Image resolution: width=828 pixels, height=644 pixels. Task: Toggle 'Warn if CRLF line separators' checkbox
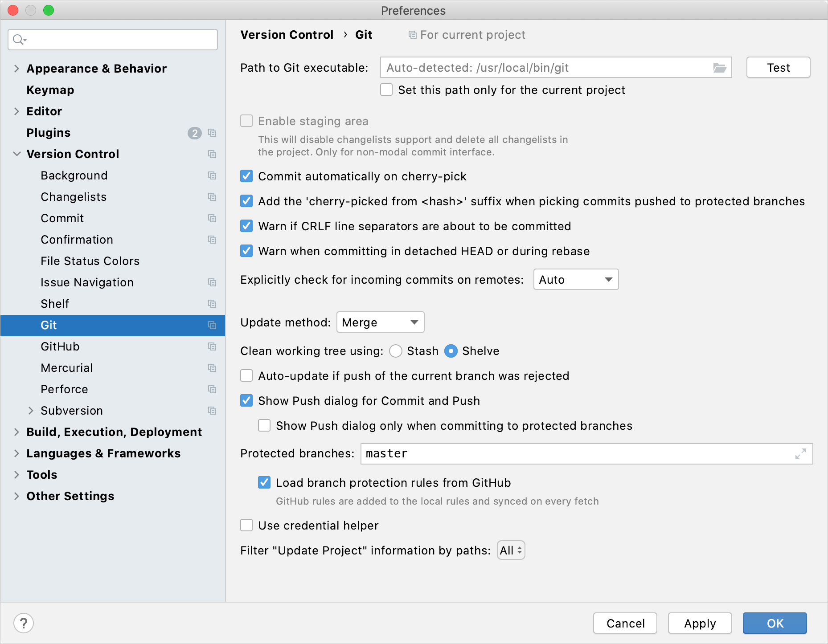click(x=246, y=226)
